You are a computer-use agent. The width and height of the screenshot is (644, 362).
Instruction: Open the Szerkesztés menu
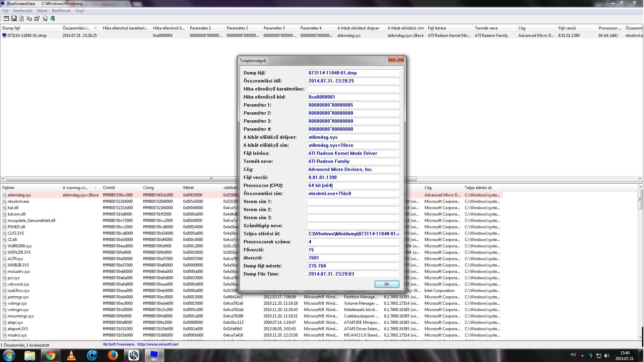[23, 11]
